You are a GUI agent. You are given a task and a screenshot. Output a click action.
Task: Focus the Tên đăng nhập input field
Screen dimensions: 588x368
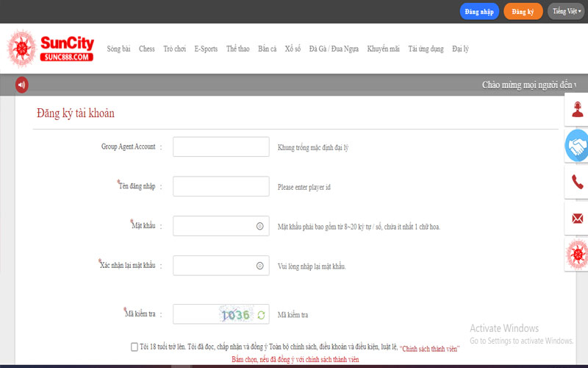221,186
